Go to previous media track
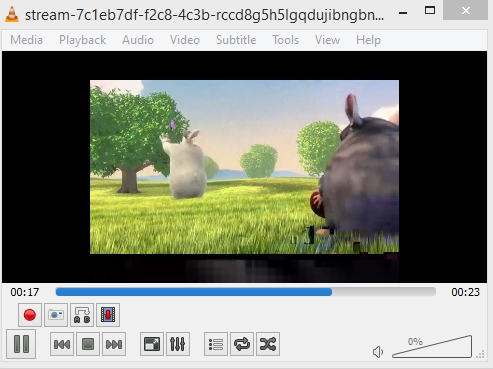The image size is (493, 369). pyautogui.click(x=62, y=344)
